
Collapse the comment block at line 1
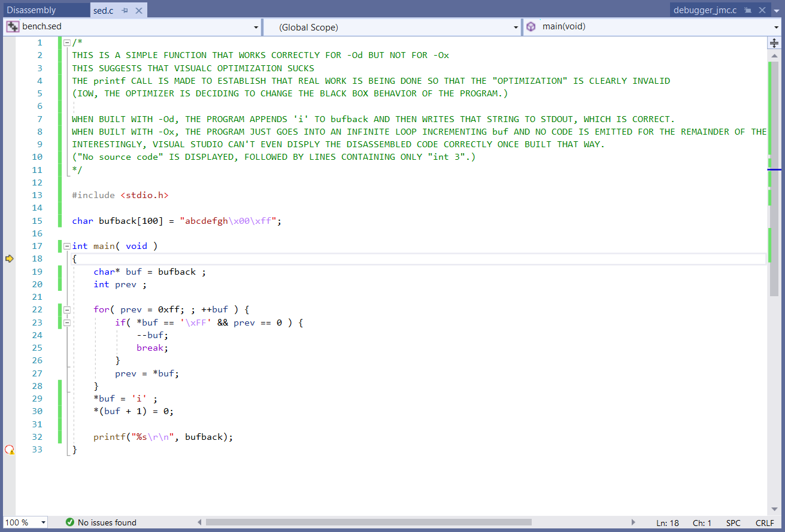[67, 42]
